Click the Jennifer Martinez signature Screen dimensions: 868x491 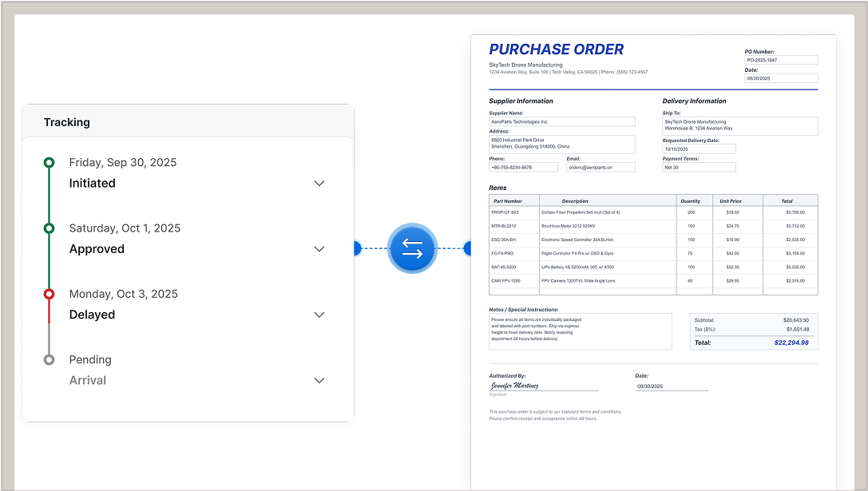point(515,386)
